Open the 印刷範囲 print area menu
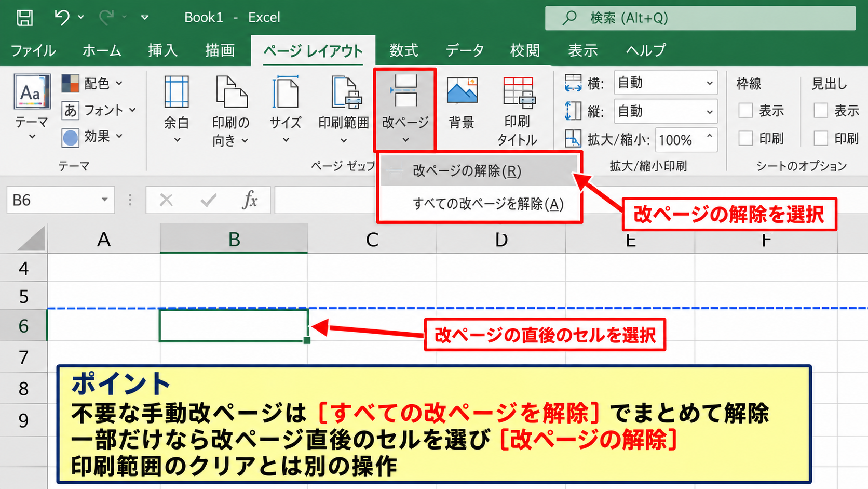 [x=343, y=109]
